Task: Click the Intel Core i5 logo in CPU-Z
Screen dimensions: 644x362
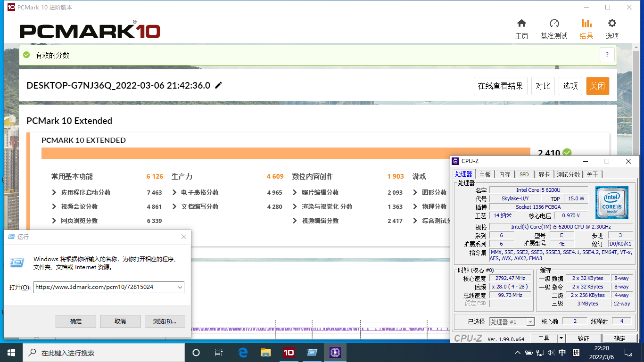Action: coord(611,203)
